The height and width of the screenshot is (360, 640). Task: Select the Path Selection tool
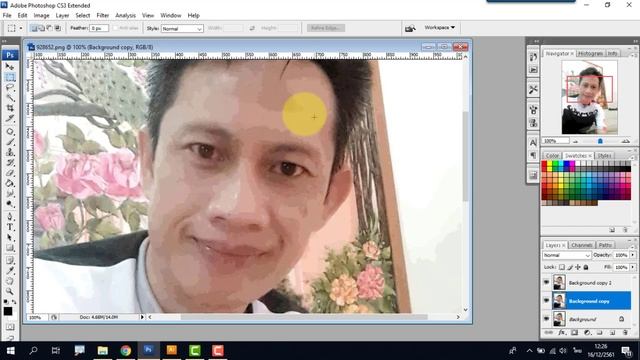(10, 238)
